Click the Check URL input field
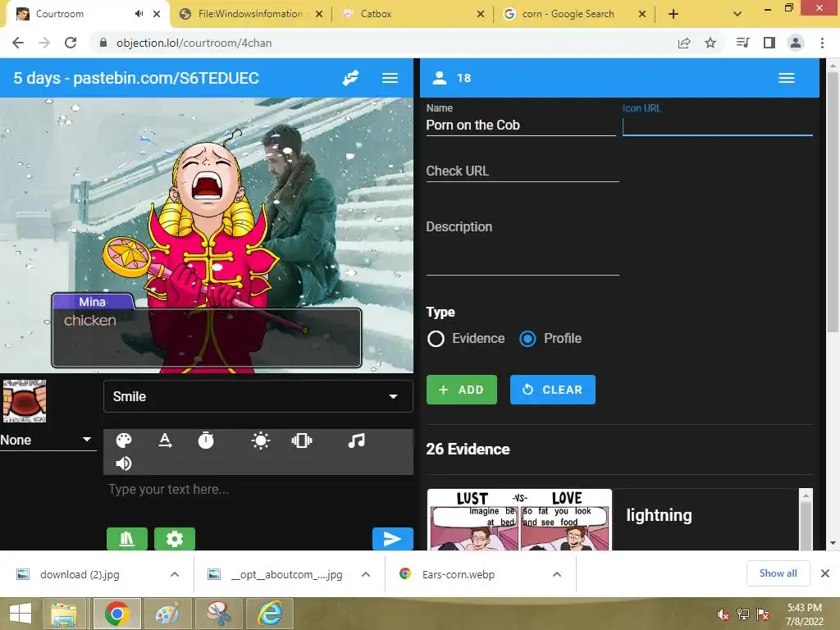840x630 pixels. [x=523, y=171]
